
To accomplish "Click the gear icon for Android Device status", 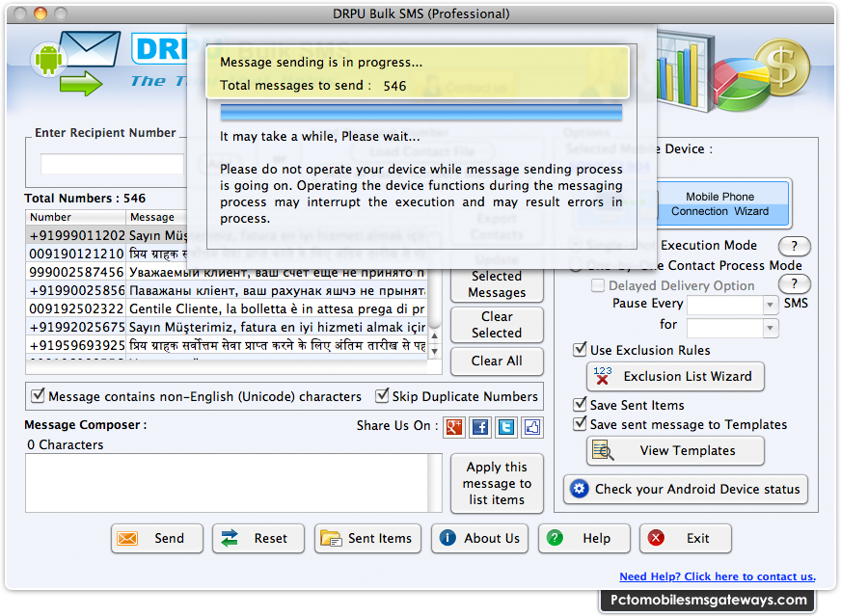I will click(x=579, y=489).
